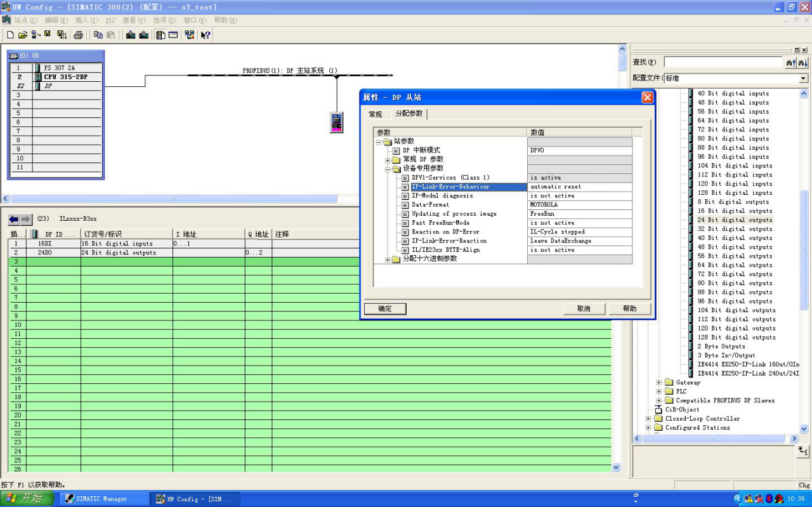Click the search downward binoculars icon

tap(803, 62)
